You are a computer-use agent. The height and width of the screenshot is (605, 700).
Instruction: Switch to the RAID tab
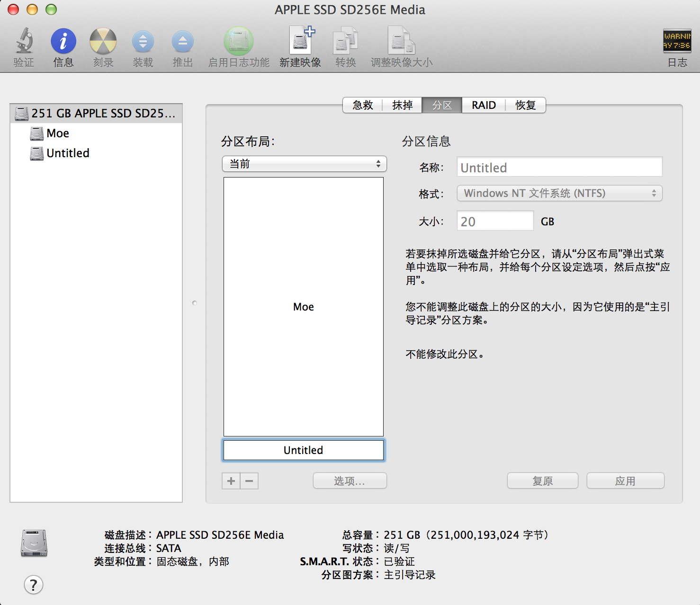point(484,105)
